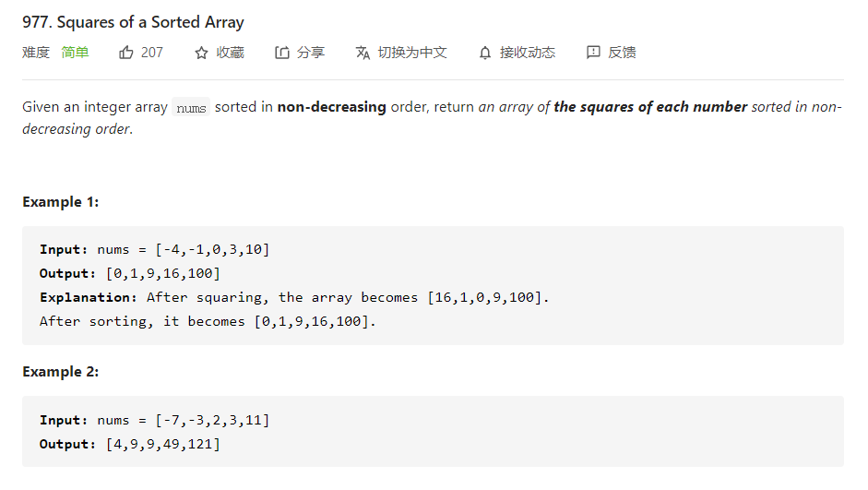Screen dimensions: 868x490
Task: Click the translate language icon
Action: 363,53
